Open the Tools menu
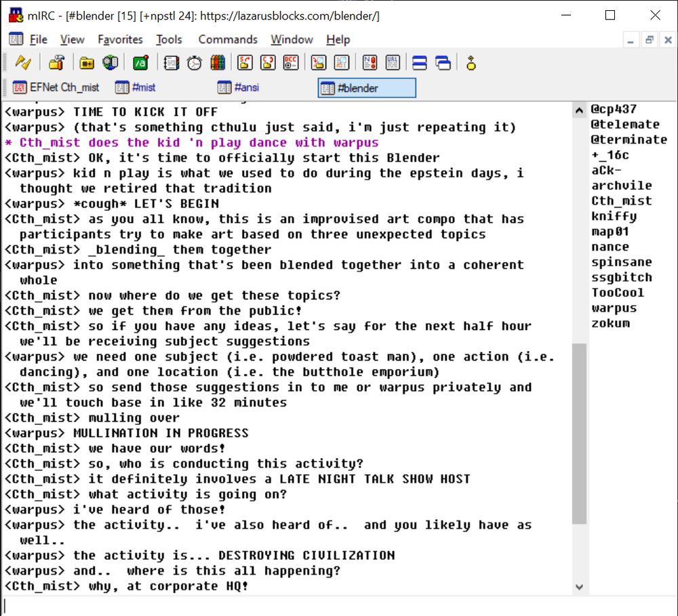 click(169, 39)
